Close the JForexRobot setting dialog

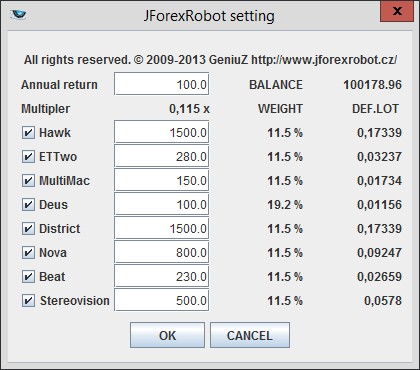tap(397, 12)
